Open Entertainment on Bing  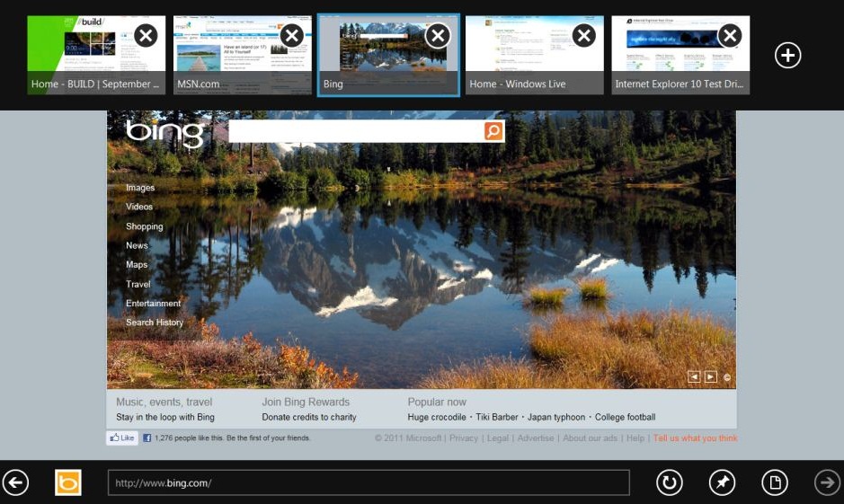[153, 304]
